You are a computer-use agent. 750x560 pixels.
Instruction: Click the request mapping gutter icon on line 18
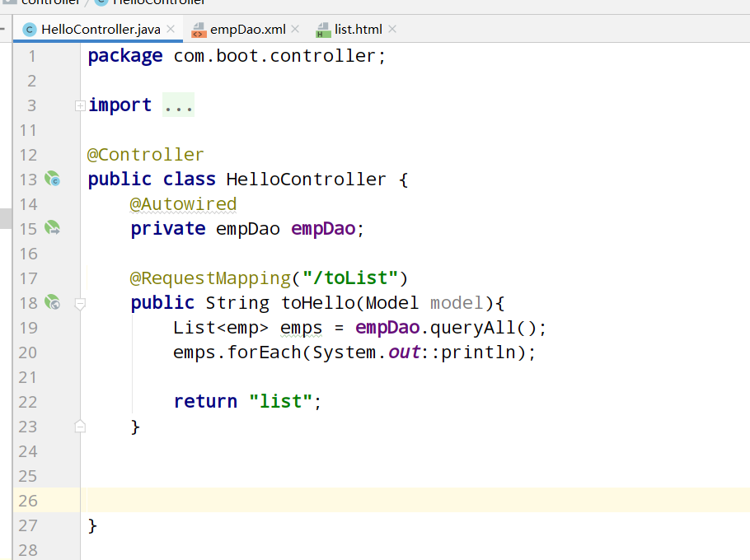(53, 302)
